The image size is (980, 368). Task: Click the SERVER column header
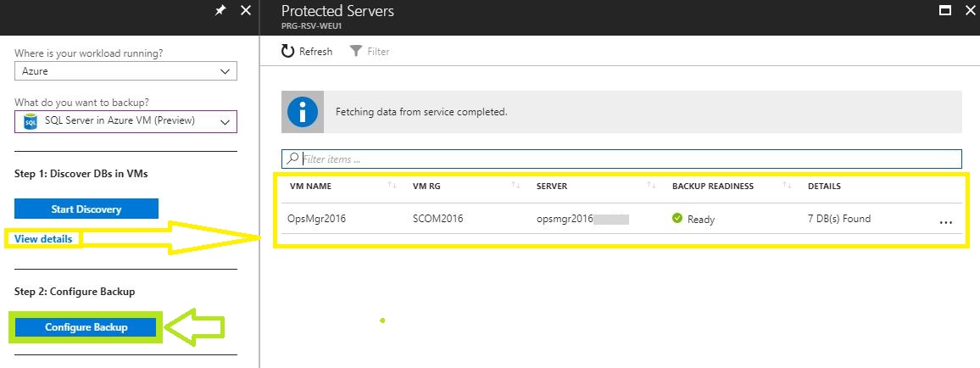pyautogui.click(x=552, y=187)
